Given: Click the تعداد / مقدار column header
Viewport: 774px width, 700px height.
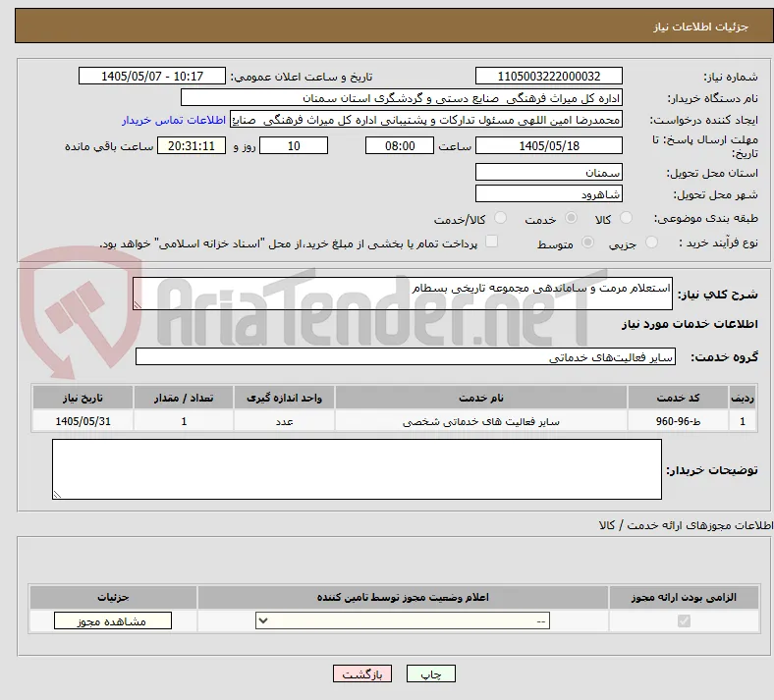Looking at the screenshot, I should click(183, 398).
